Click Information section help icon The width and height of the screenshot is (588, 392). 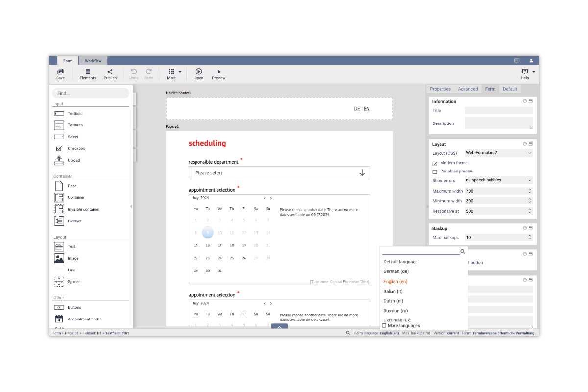(x=525, y=101)
